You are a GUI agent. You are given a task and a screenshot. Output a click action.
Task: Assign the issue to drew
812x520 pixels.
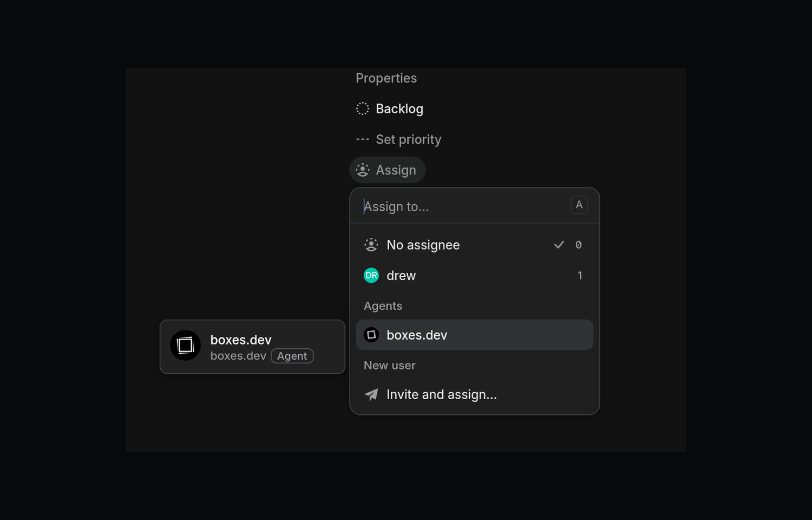475,276
